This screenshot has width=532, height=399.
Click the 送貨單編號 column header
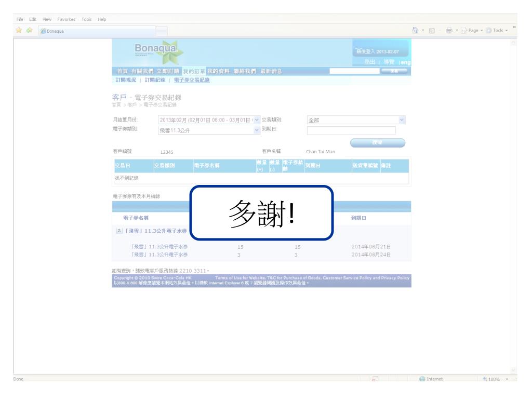click(365, 166)
